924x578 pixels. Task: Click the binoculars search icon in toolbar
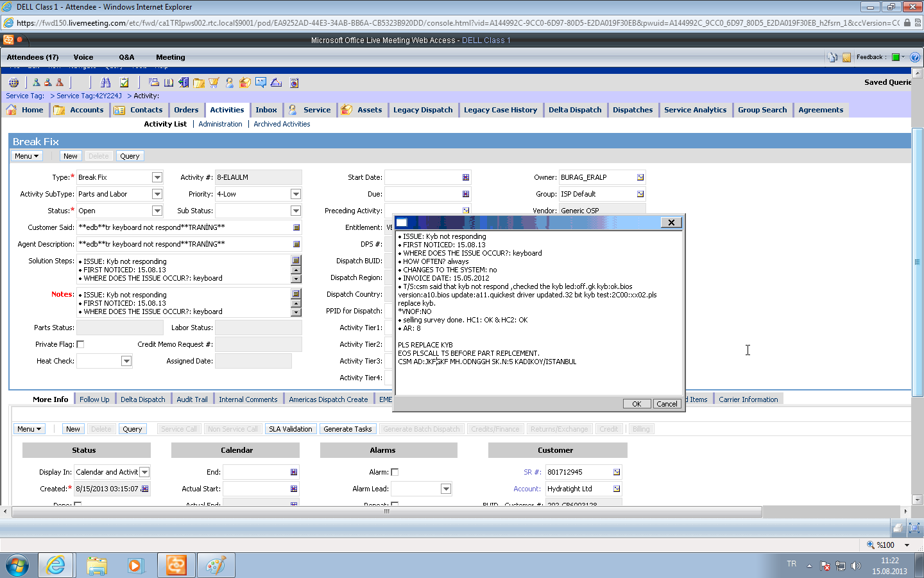(106, 82)
